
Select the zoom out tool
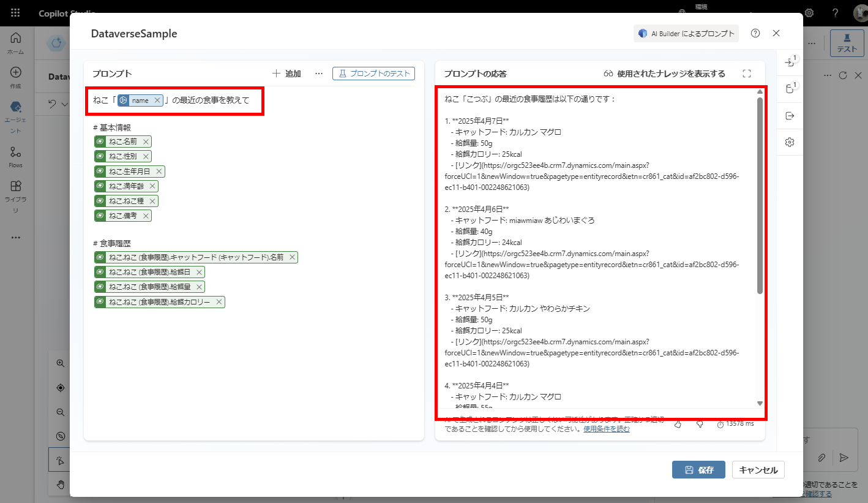59,412
